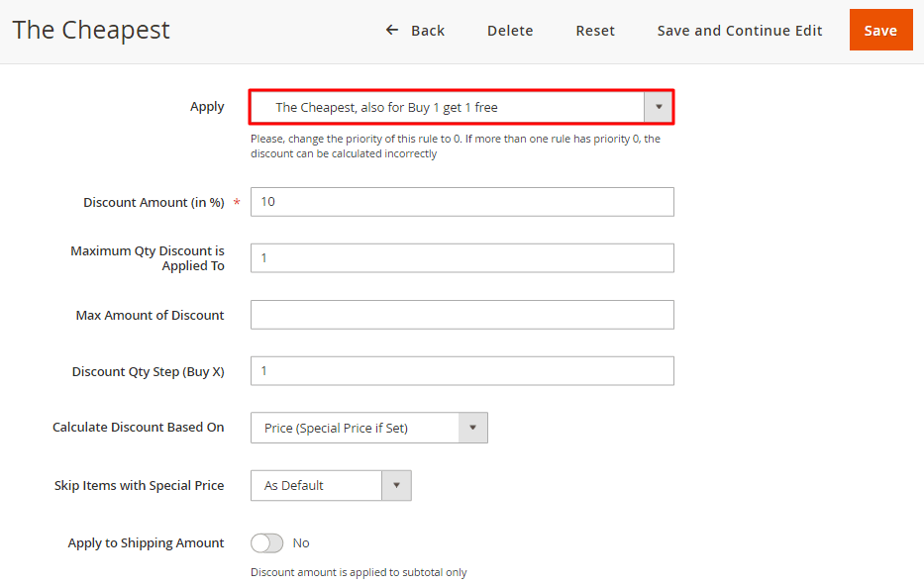Focus the Discount Amount (in %) field

[x=462, y=202]
